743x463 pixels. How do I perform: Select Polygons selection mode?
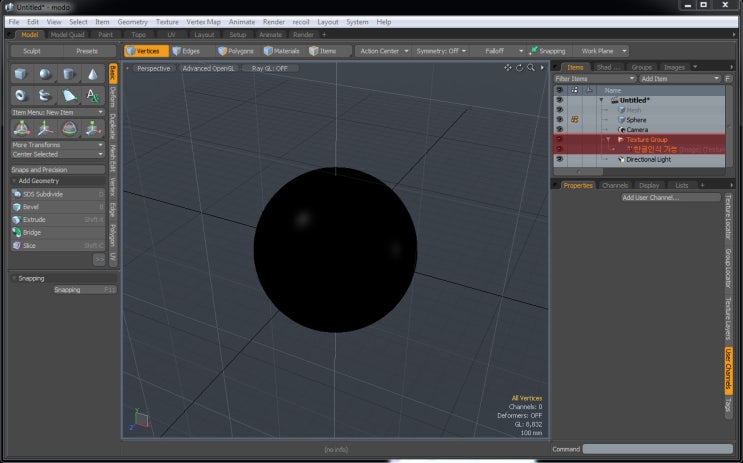click(236, 51)
